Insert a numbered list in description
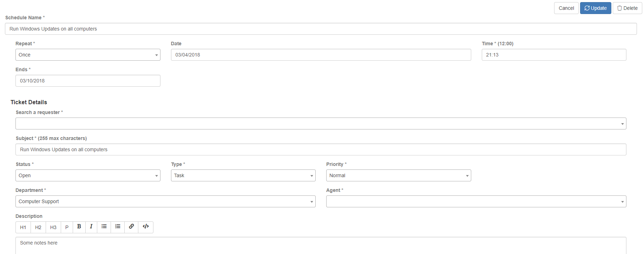 click(x=118, y=227)
